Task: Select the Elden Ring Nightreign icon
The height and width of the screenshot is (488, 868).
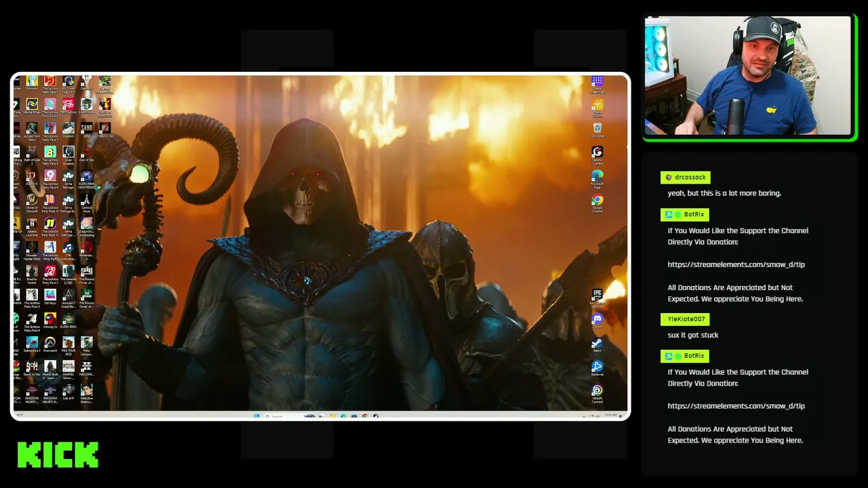Action: (87, 178)
